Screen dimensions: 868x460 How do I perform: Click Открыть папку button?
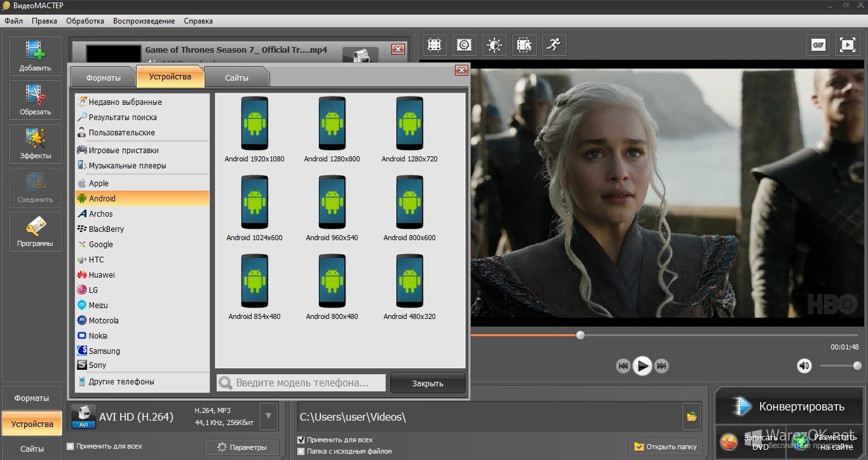666,447
